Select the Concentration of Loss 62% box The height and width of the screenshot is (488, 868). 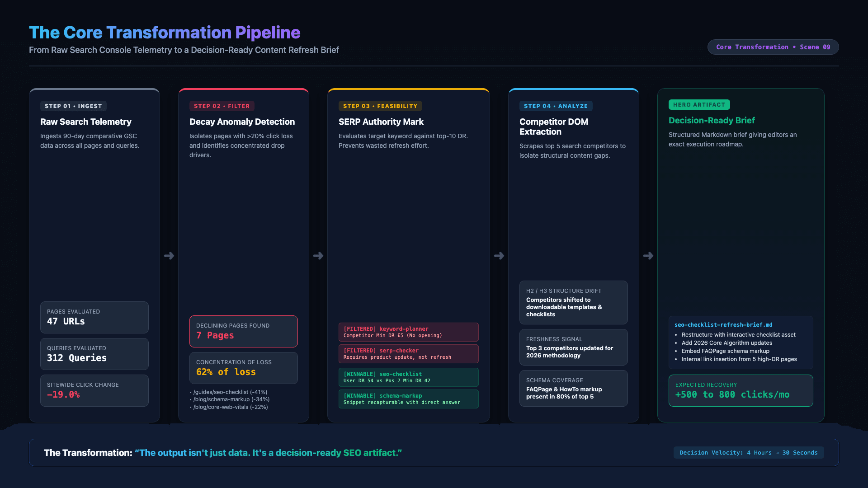(244, 368)
